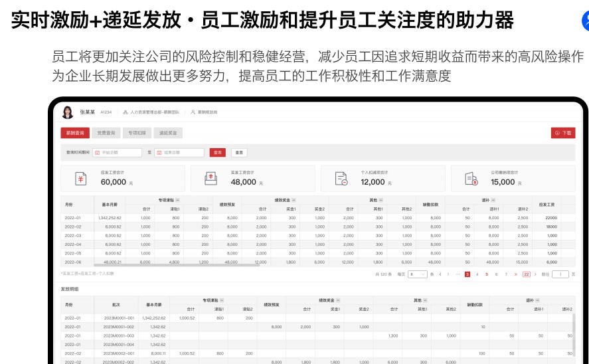
Task: Click the 薪酬规划岗 person icon
Action: coord(193,112)
